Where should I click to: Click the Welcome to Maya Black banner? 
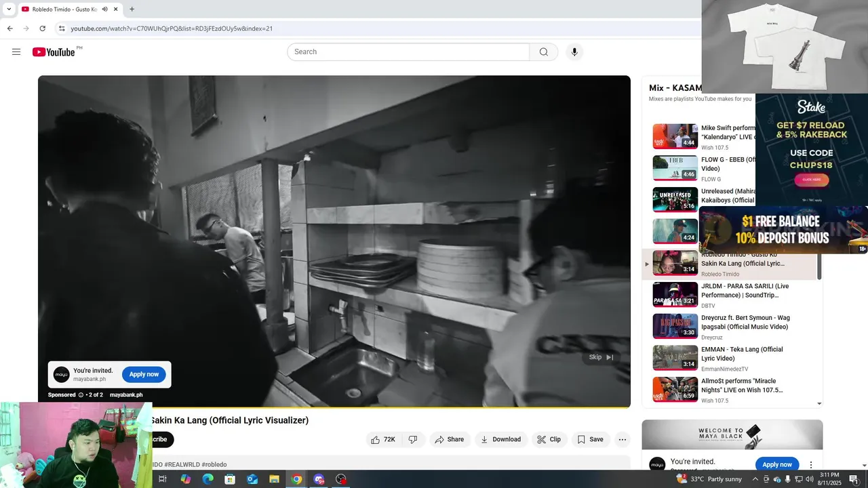pos(732,434)
